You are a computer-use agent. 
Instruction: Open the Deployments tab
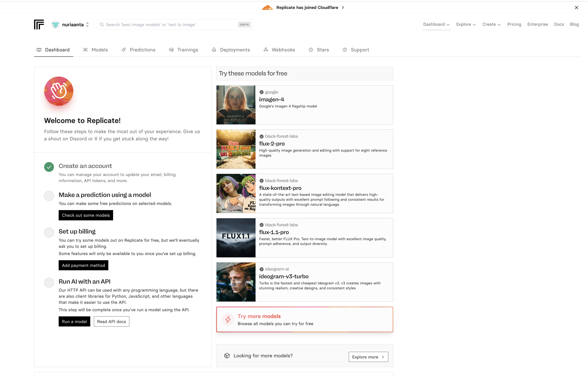point(231,50)
